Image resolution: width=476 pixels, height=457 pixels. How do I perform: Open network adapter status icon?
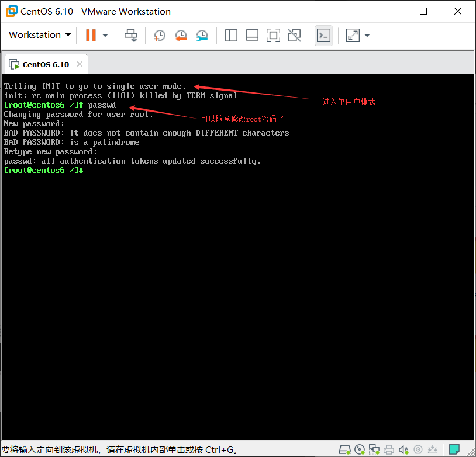click(x=374, y=449)
